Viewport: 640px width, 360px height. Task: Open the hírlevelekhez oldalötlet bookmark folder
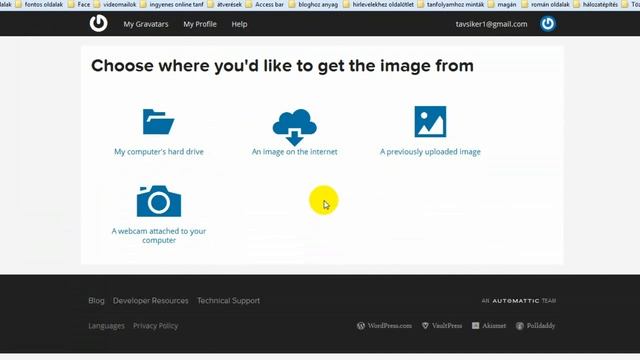pyautogui.click(x=378, y=4)
